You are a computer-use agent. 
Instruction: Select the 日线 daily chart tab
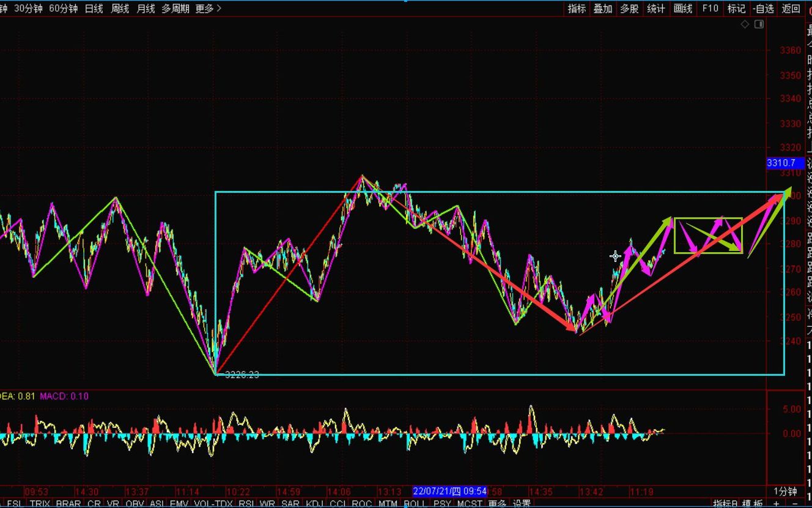94,9
